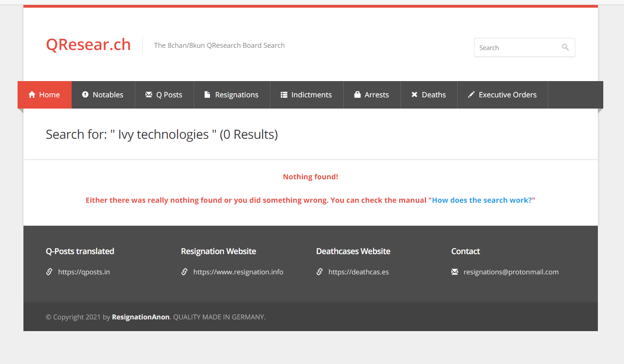Open the Notables menu item
Viewport: 624px width, 364px height.
103,95
